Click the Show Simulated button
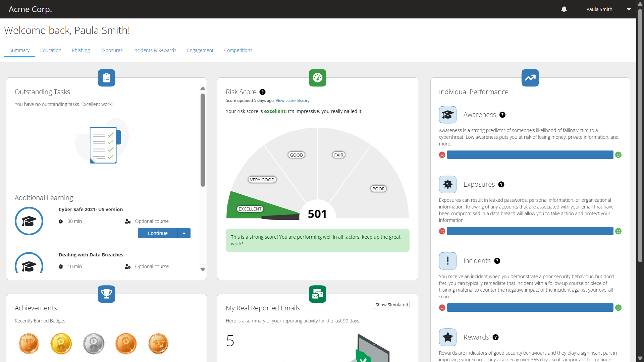644x362 pixels. pos(391,305)
